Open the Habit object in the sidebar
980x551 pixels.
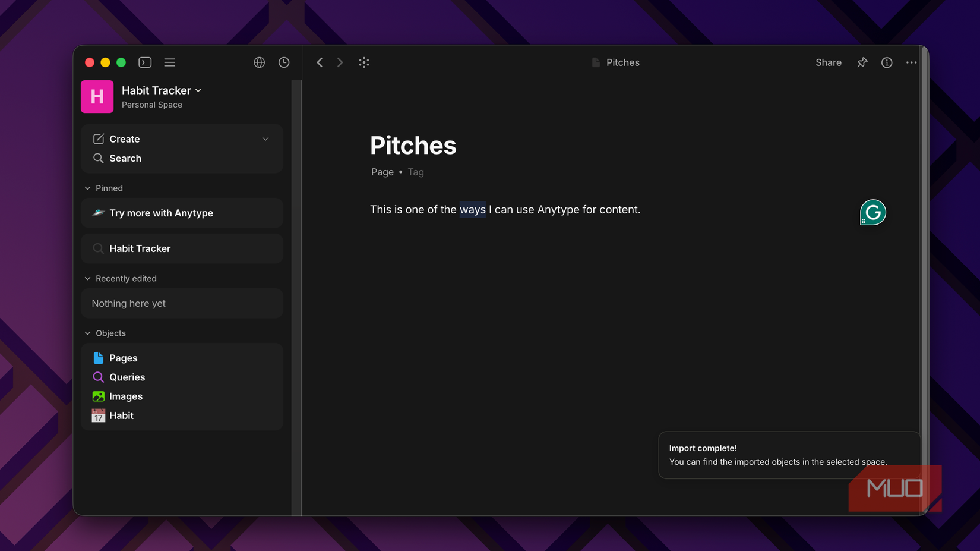121,415
